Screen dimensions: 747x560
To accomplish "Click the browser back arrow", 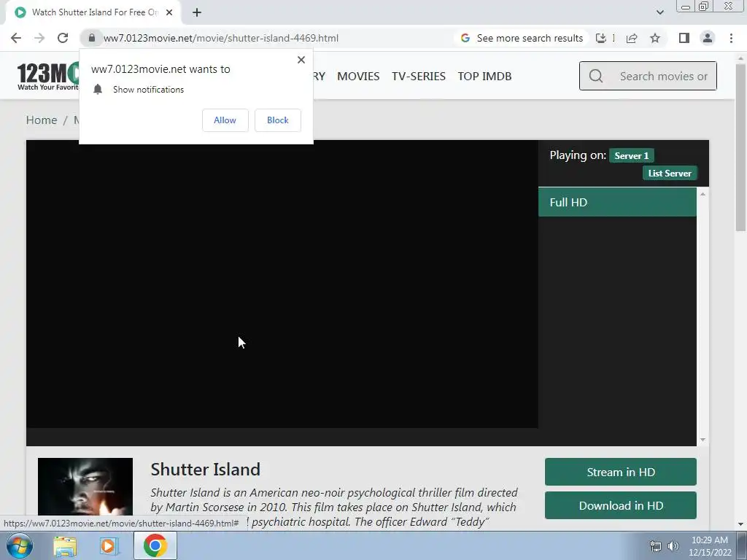I will (16, 38).
